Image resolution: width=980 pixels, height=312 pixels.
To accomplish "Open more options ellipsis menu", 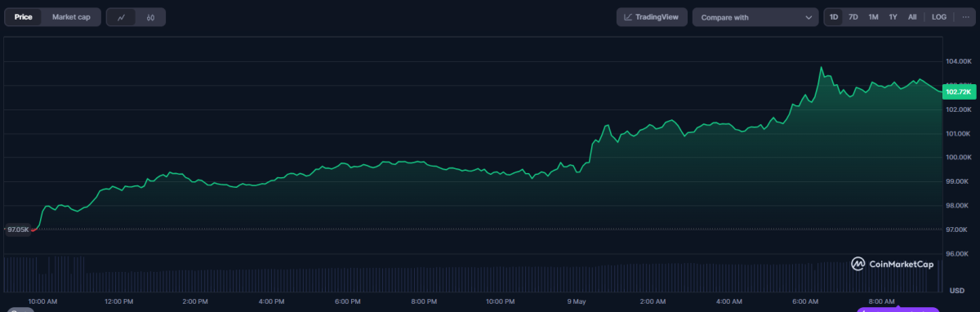I will pyautogui.click(x=965, y=17).
